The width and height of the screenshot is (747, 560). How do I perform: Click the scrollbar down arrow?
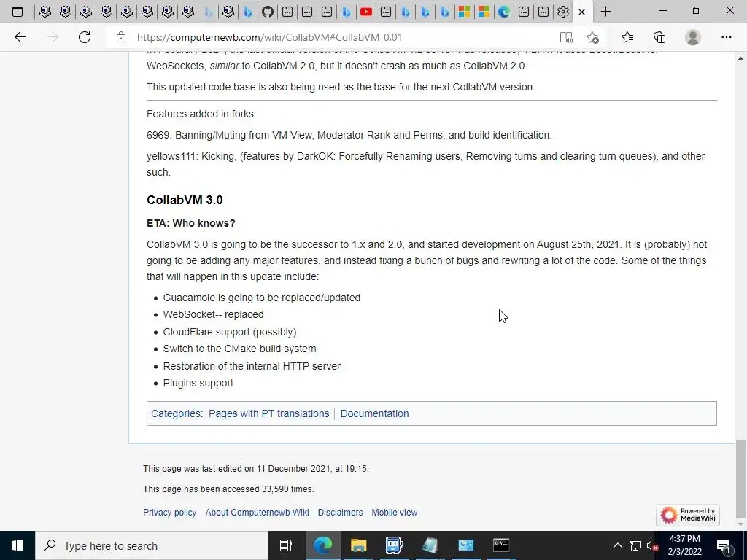(740, 524)
